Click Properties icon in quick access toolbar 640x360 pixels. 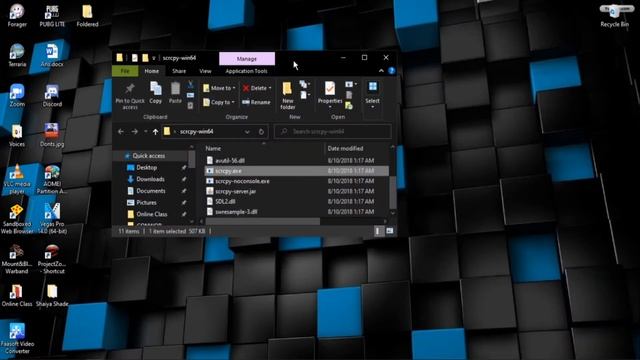click(135, 58)
